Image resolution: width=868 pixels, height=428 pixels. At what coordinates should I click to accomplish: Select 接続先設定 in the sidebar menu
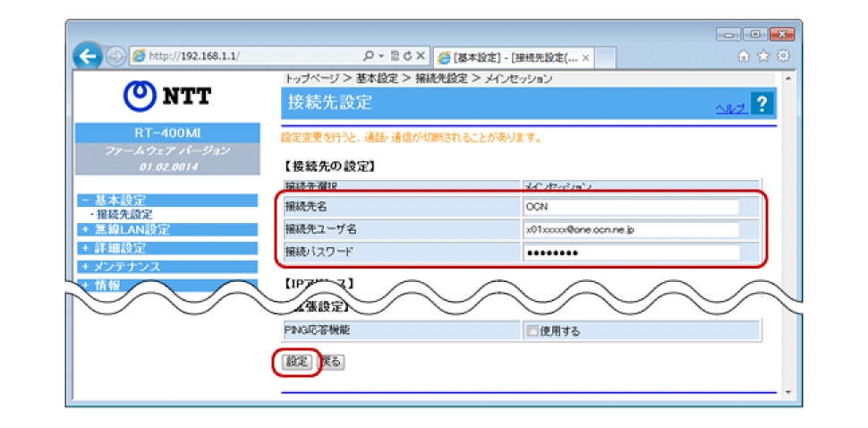coord(124,215)
